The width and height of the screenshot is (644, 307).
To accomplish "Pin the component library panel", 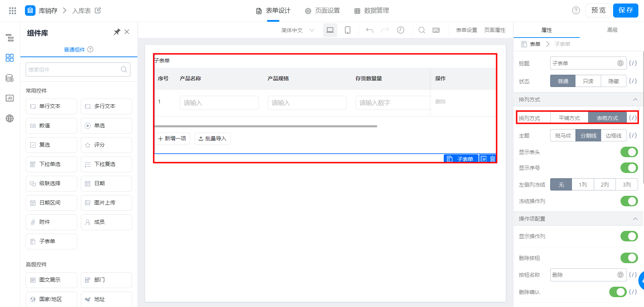I will 117,32.
